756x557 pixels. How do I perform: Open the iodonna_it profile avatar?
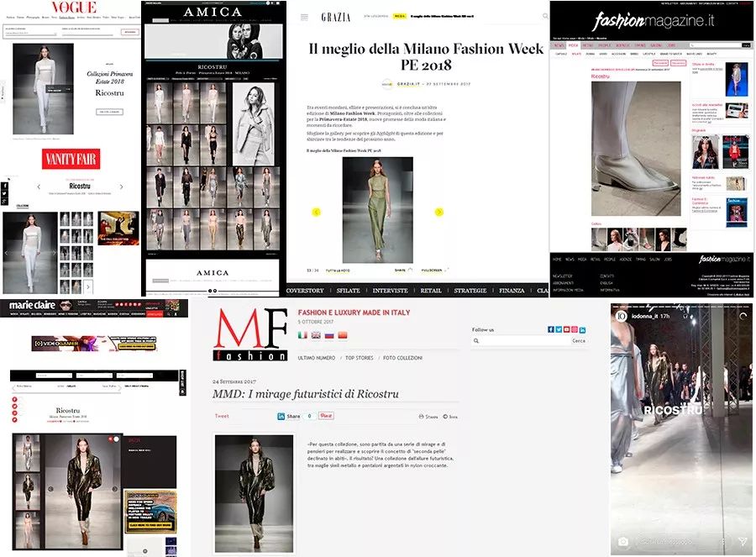pyautogui.click(x=621, y=316)
